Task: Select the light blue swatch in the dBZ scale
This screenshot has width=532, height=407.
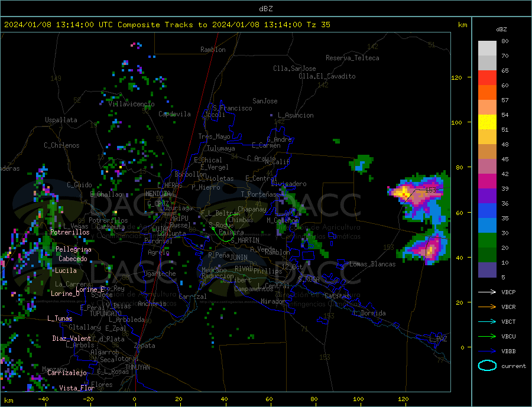Action: pos(487,226)
